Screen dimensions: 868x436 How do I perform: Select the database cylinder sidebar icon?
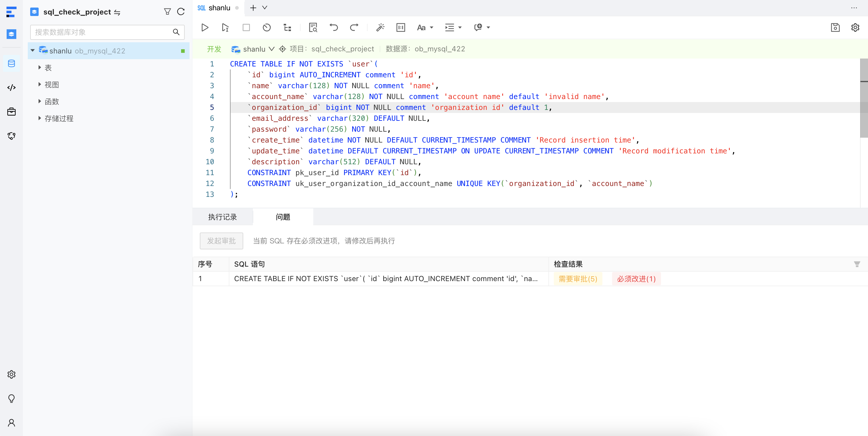pyautogui.click(x=11, y=63)
